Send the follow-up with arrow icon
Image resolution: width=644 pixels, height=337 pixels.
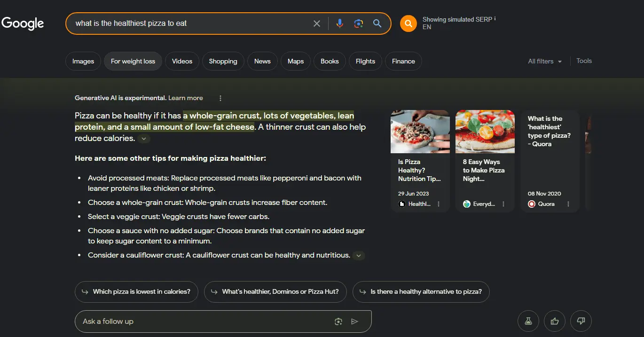point(355,321)
